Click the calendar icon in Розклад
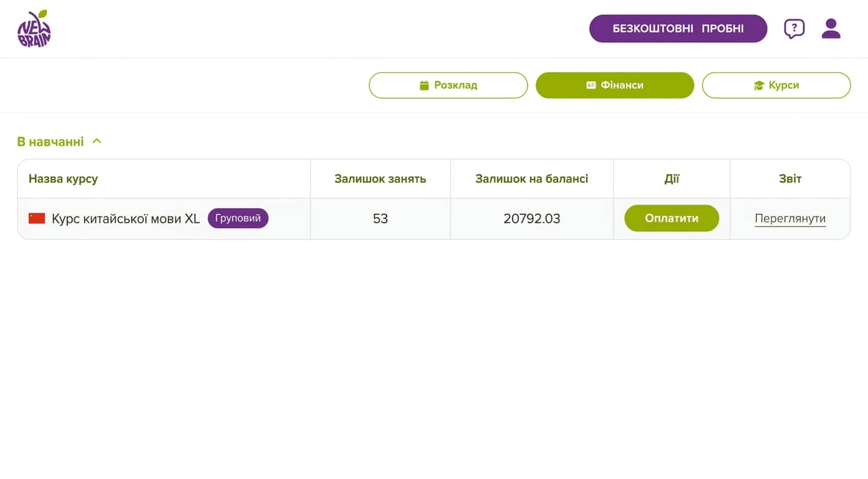The height and width of the screenshot is (479, 868). click(425, 85)
